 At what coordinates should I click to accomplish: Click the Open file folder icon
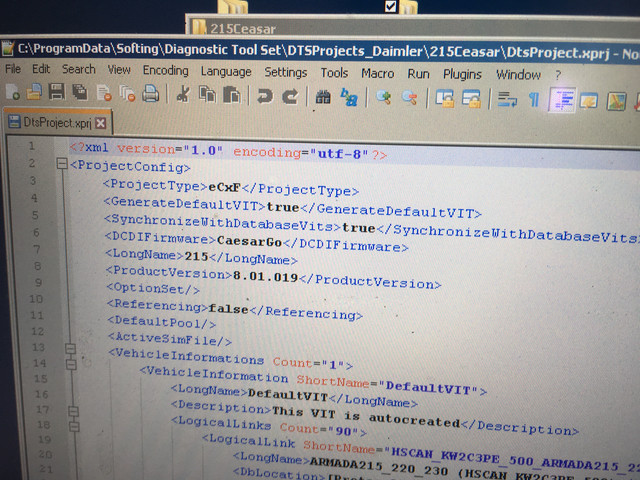(34, 92)
